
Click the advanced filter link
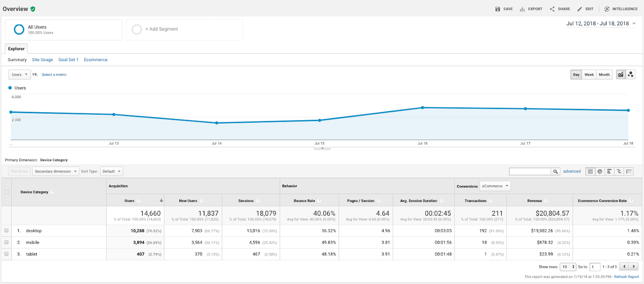click(x=572, y=171)
